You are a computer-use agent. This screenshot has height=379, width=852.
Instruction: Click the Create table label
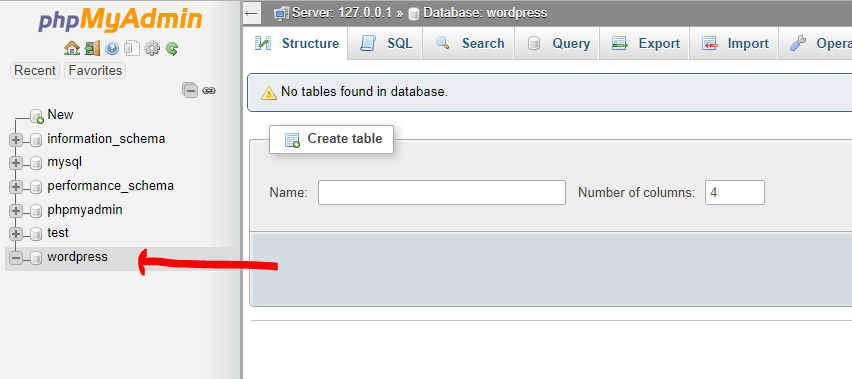[345, 139]
